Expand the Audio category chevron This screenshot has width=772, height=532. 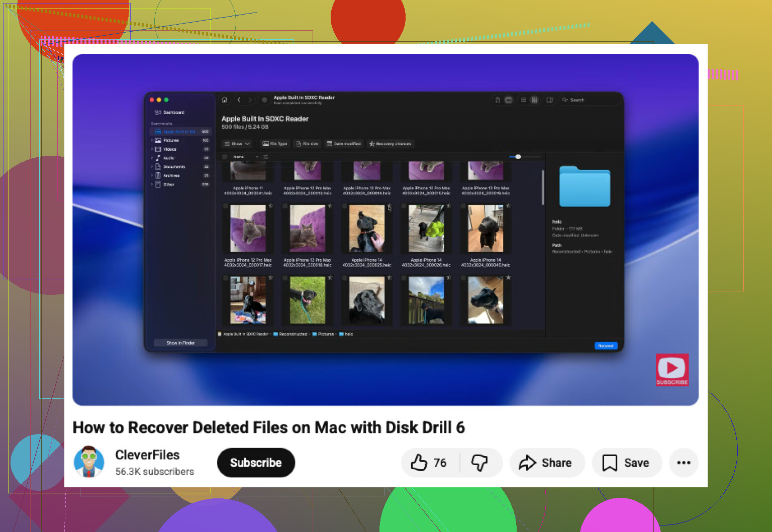point(152,158)
